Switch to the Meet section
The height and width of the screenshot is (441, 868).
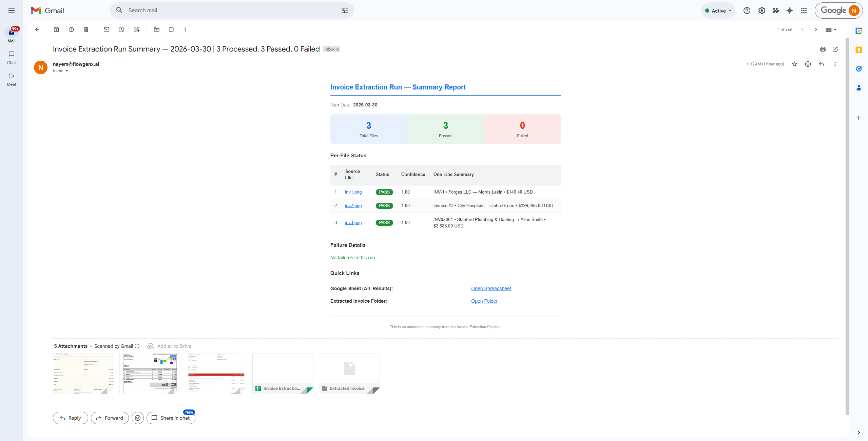pyautogui.click(x=12, y=79)
